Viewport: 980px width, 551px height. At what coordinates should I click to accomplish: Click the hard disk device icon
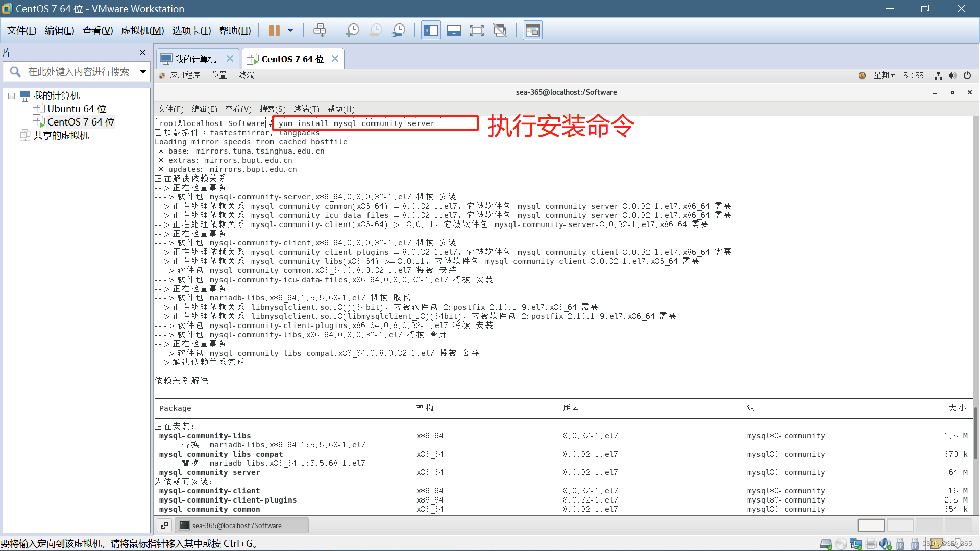pos(826,544)
